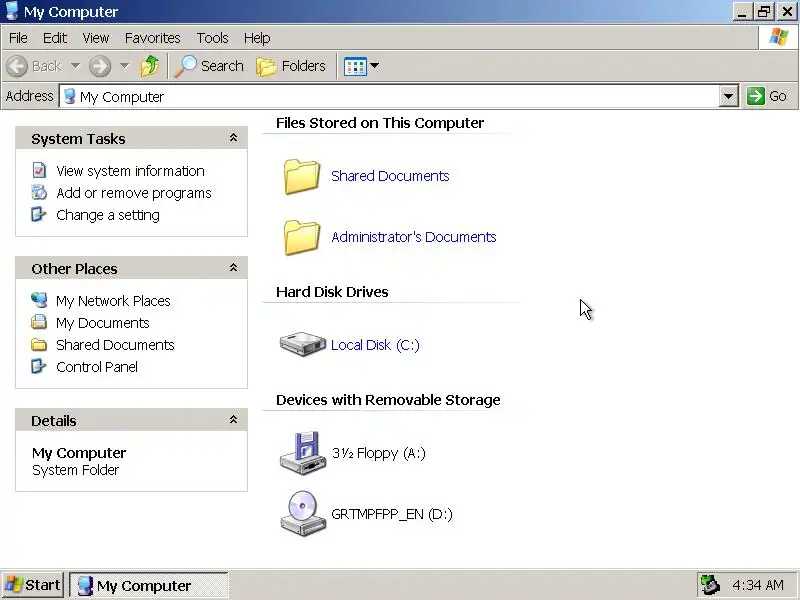800x600 pixels.
Task: Click the Start button
Action: click(x=33, y=585)
